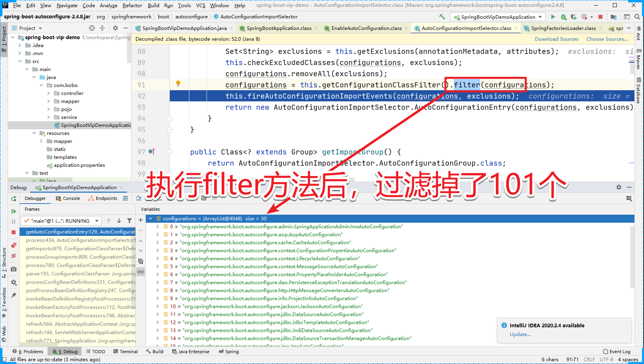Run with Coverage shield icon
Image resolution: width=644 pixels, height=364 pixels.
click(574, 17)
